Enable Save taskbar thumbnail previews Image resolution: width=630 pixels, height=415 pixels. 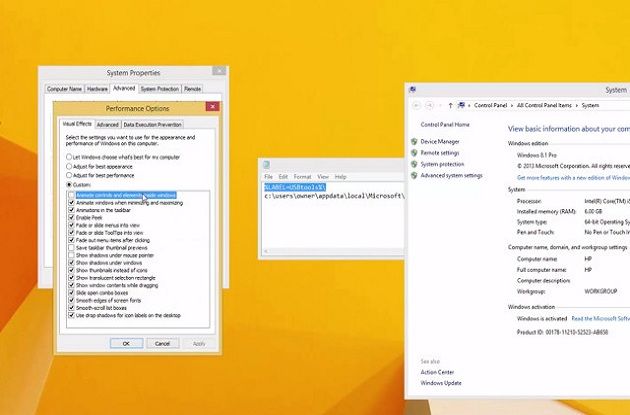pyautogui.click(x=72, y=248)
